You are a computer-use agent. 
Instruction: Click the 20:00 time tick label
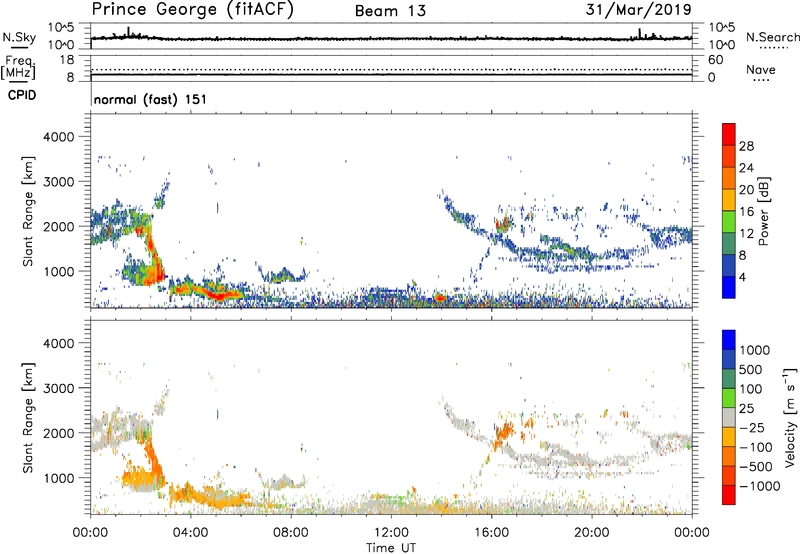tap(591, 533)
